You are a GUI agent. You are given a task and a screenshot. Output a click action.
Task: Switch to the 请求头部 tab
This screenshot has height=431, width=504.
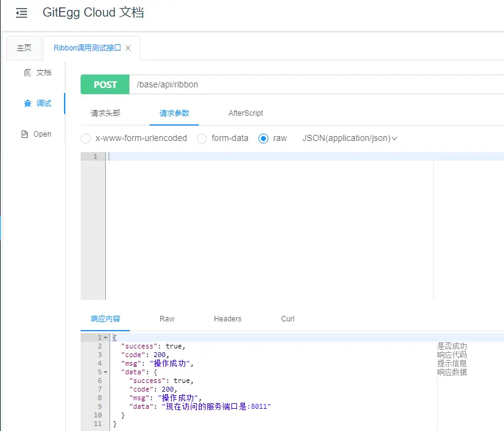coord(105,113)
